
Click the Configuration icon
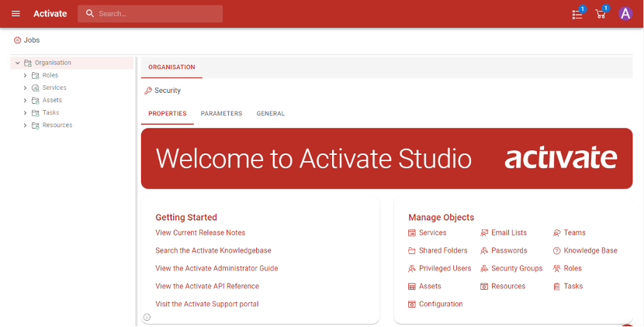412,305
